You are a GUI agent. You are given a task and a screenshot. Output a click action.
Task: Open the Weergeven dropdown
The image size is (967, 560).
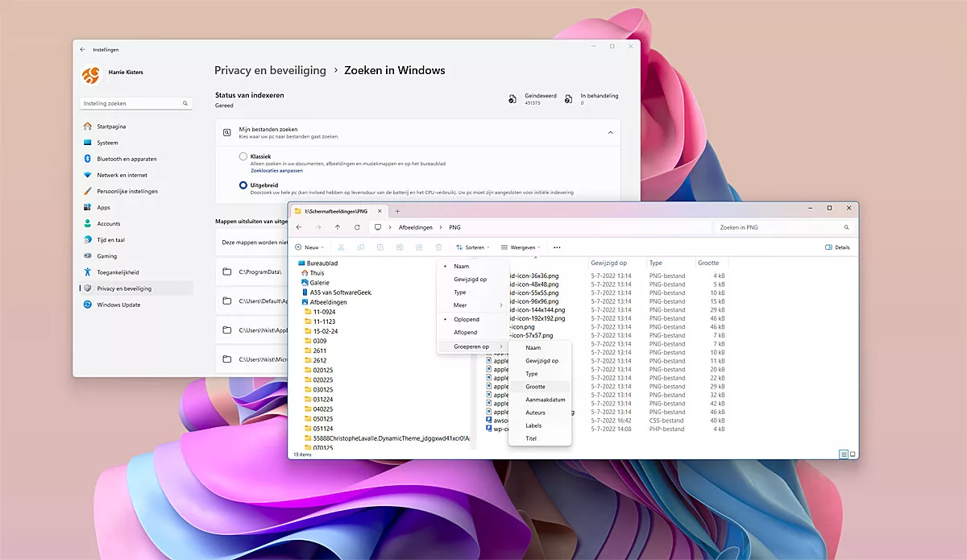(x=521, y=247)
